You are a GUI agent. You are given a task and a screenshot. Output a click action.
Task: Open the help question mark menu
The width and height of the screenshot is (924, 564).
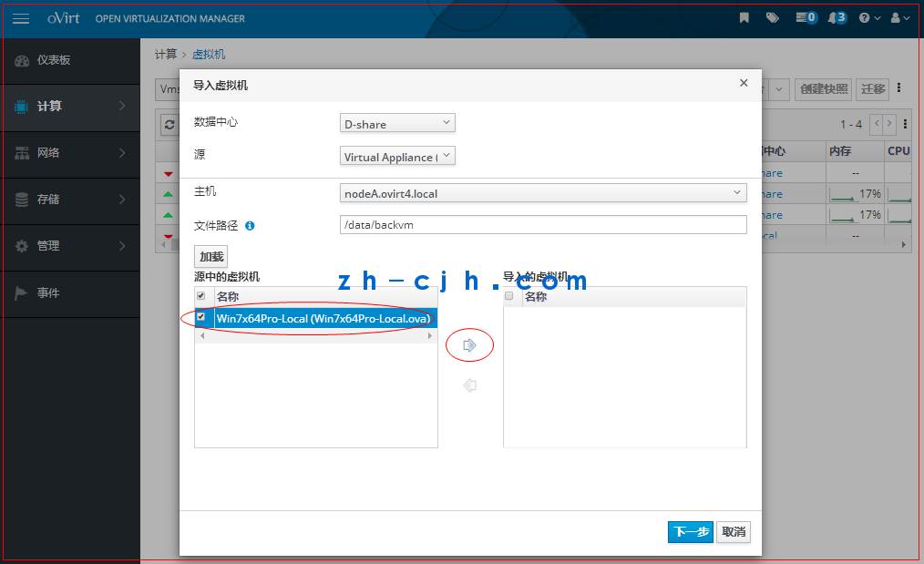(x=869, y=17)
